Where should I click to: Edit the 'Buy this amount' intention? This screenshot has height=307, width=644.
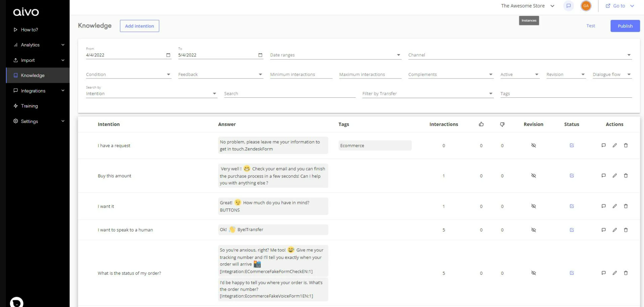pos(614,176)
